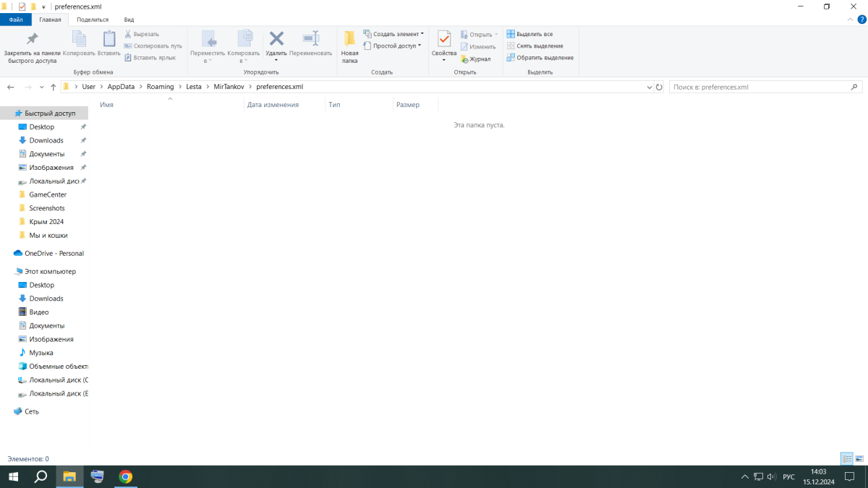Screen dimensions: 868x488
Task: Switch to large thumbnails view icon
Action: (859, 459)
